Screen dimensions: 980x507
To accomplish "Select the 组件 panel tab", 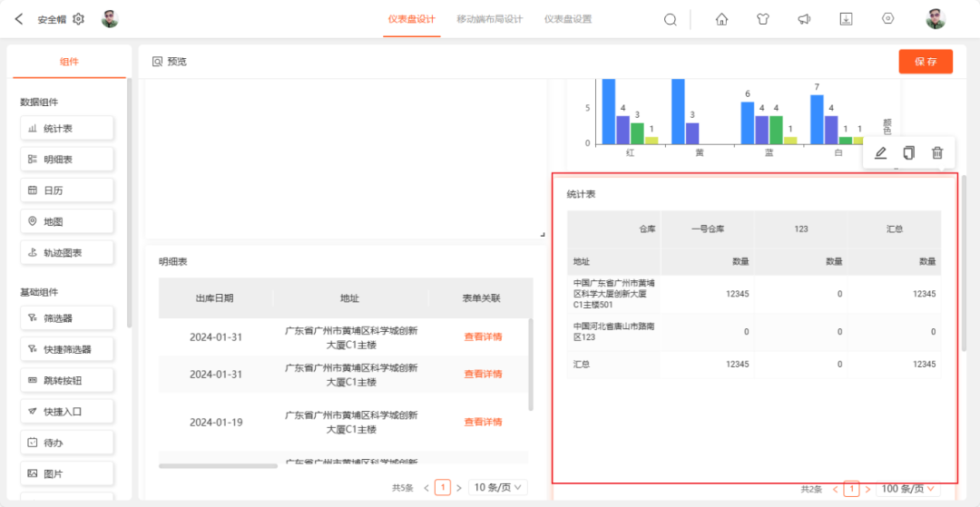I will tap(69, 61).
